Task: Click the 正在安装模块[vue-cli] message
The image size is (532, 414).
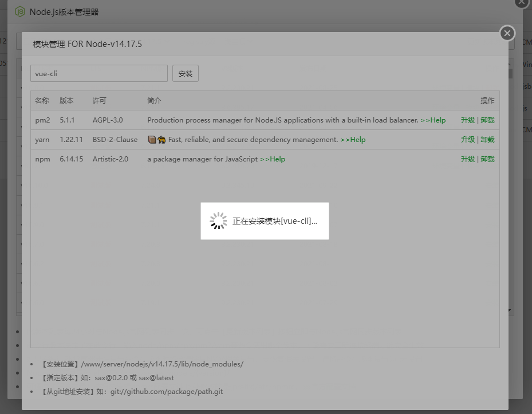Action: coord(275,221)
